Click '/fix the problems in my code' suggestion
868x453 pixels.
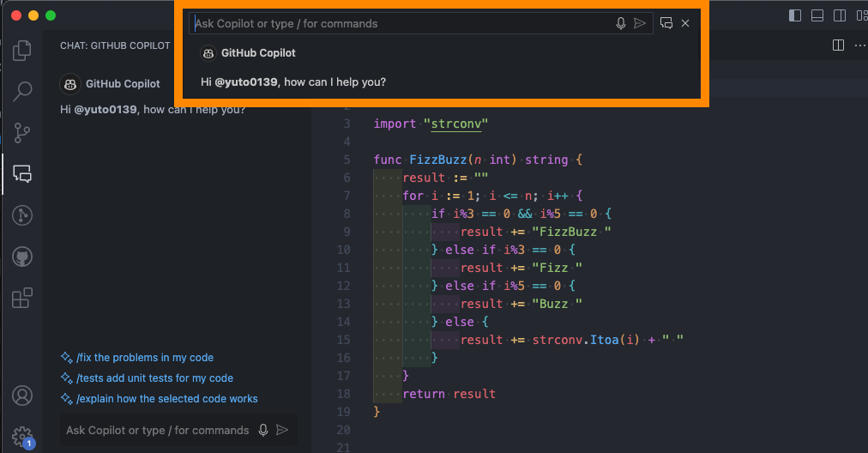(x=145, y=358)
